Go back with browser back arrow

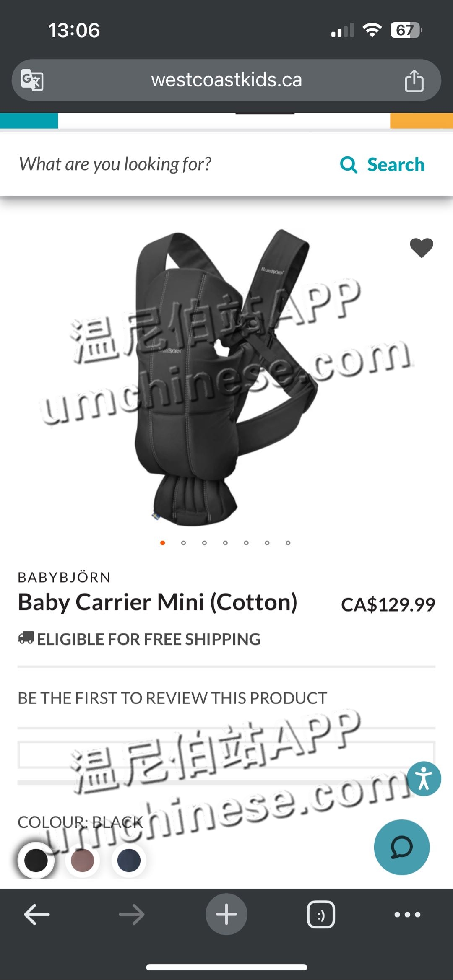coord(37,914)
